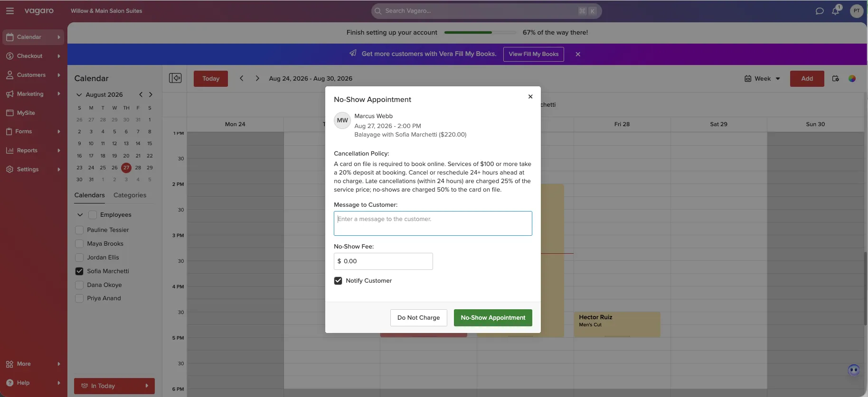
Task: Open the color wheel legend icon
Action: point(852,79)
